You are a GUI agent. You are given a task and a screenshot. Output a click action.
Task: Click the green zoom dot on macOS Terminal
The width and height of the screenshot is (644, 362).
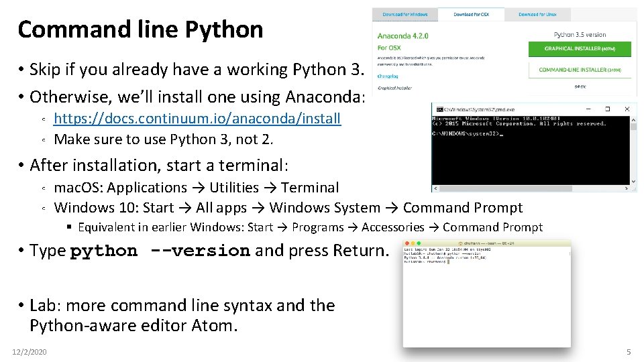coord(419,243)
